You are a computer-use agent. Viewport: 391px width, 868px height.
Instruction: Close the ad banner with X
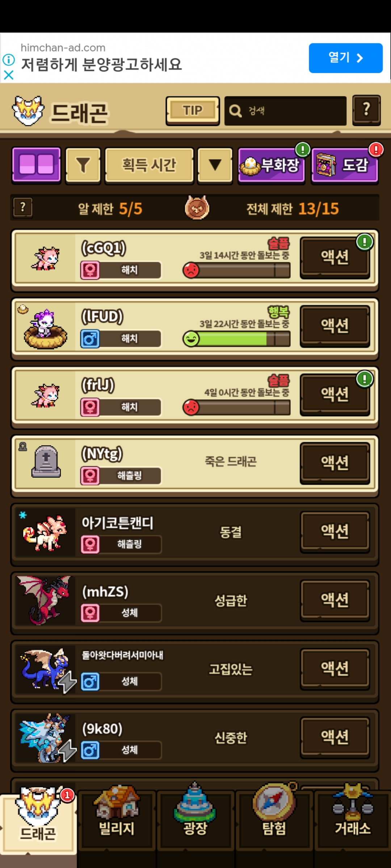point(8,75)
